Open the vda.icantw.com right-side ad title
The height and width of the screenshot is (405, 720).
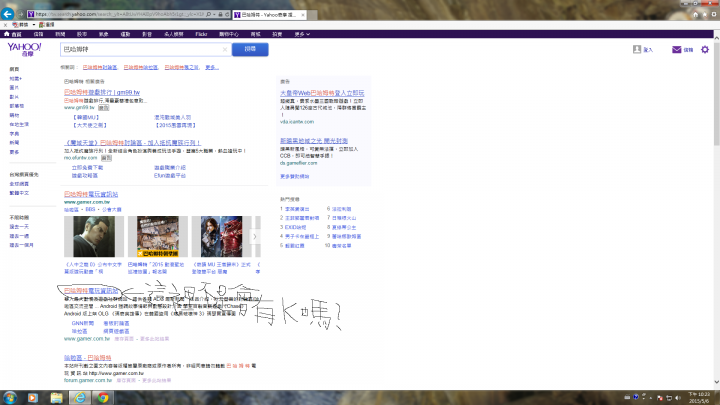322,93
